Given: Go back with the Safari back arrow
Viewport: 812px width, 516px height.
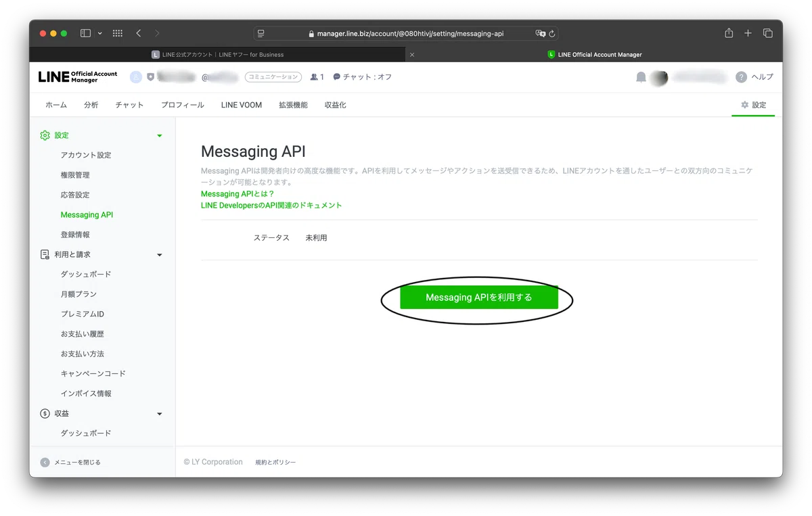Looking at the screenshot, I should pos(138,33).
